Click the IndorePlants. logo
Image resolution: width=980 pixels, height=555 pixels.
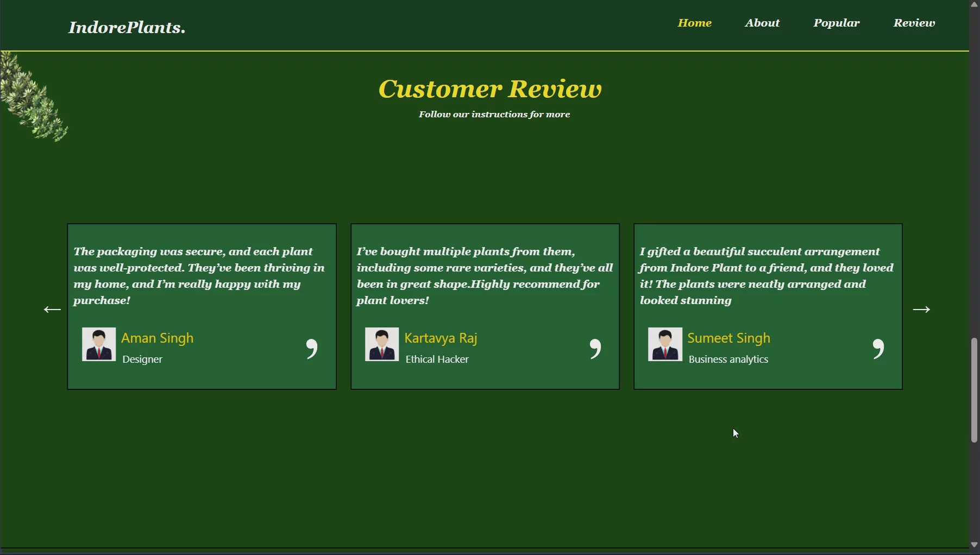click(127, 28)
